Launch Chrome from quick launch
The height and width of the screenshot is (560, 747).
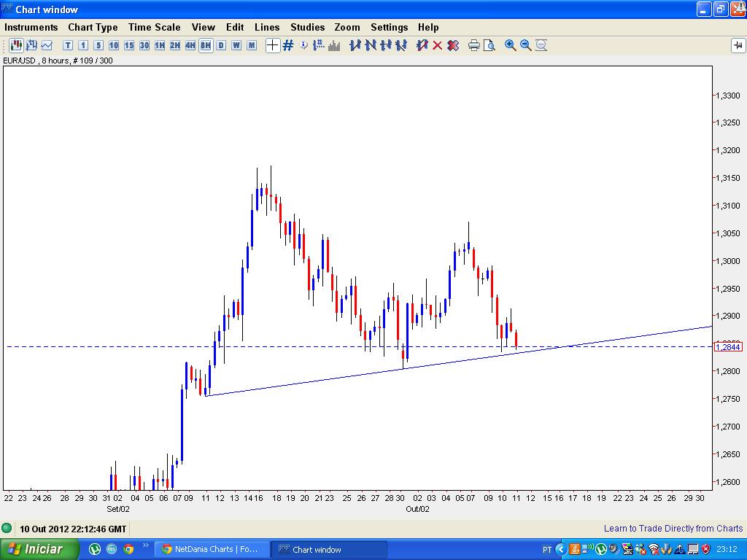tap(128, 550)
